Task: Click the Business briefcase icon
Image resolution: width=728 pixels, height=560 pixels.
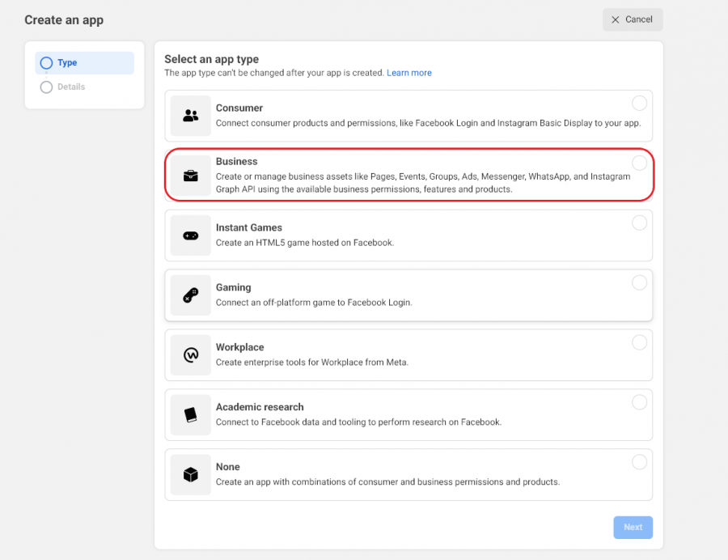Action: (x=190, y=176)
